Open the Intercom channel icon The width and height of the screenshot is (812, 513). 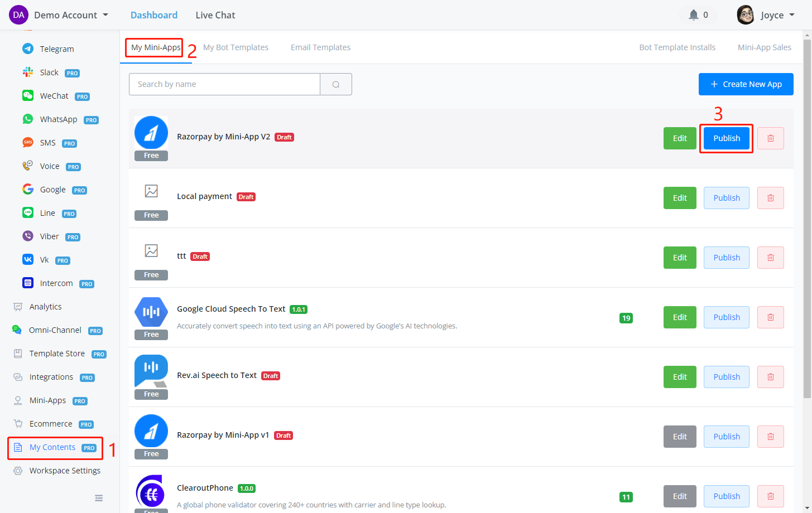[28, 283]
